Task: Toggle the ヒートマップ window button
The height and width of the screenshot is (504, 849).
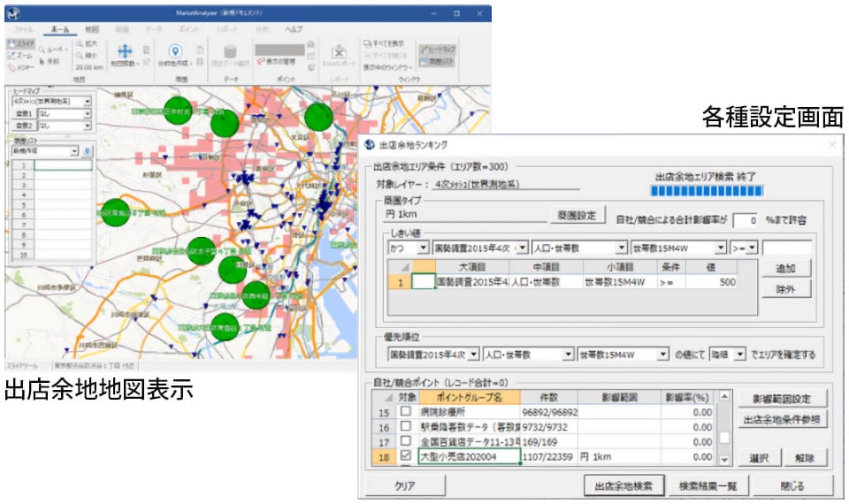Action: click(x=438, y=50)
